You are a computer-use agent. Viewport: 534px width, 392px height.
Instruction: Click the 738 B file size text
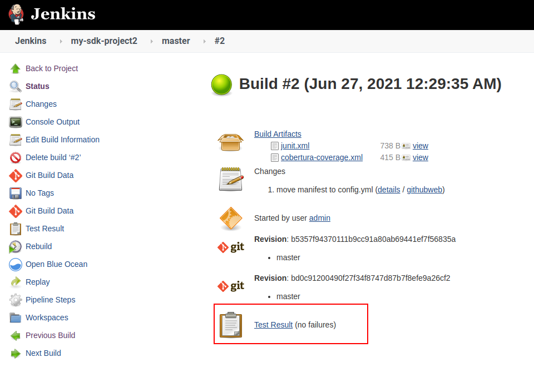pos(390,146)
